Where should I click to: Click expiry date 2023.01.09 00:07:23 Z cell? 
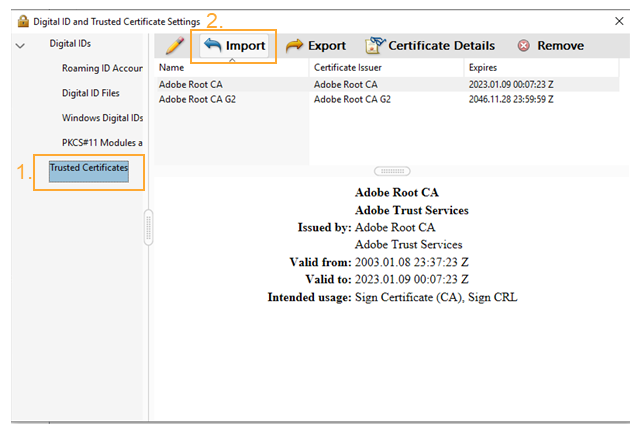511,84
